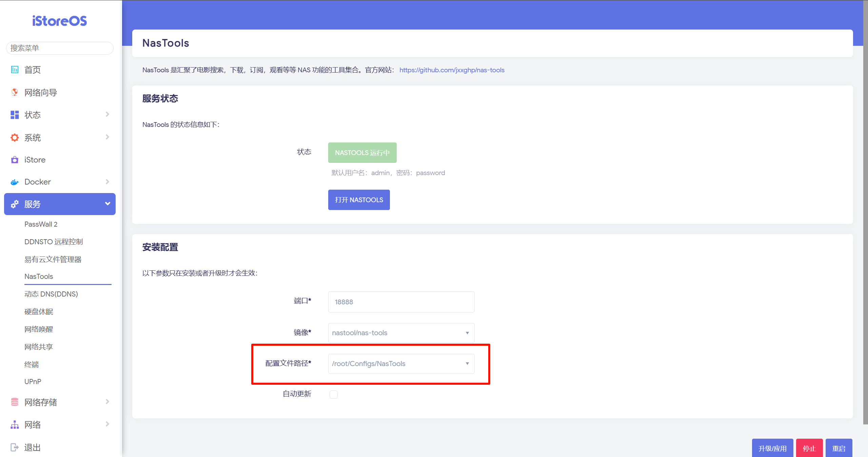Click the Docker whale icon
Viewport: 868px width, 457px height.
15,182
